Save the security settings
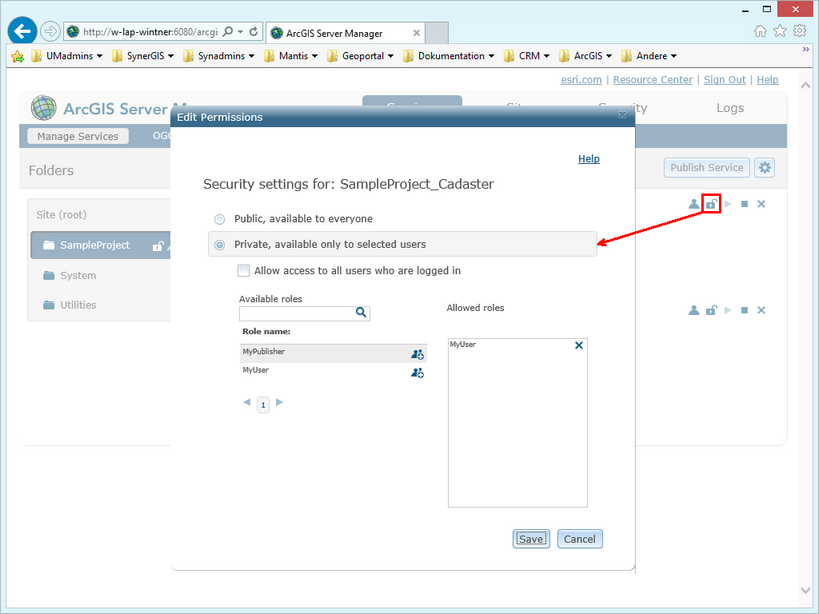The image size is (819, 614). tap(530, 538)
